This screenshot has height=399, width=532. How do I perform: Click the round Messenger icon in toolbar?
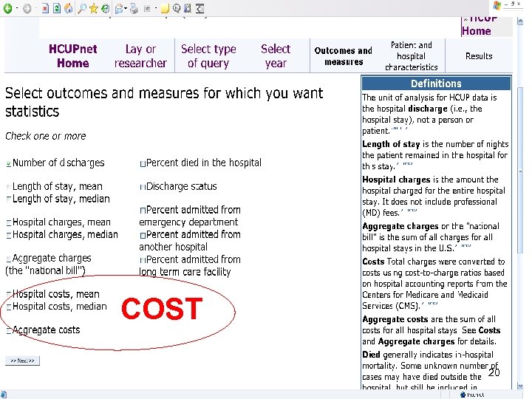click(177, 8)
